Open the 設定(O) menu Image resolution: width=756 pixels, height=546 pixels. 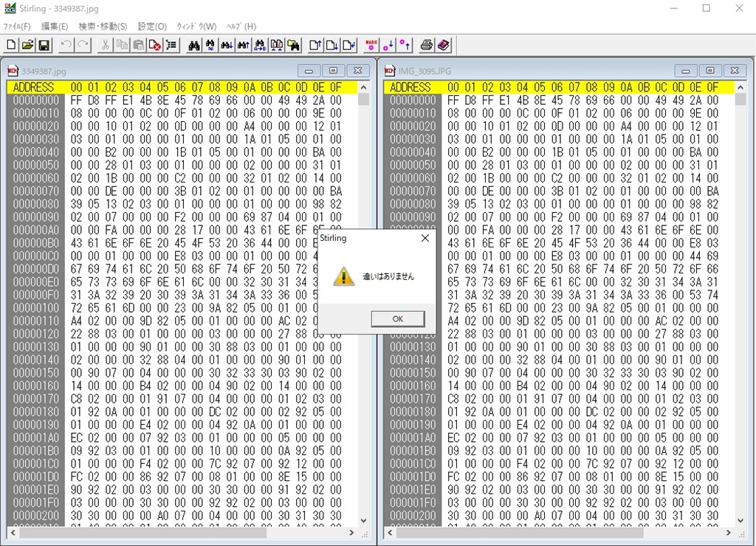pyautogui.click(x=152, y=27)
